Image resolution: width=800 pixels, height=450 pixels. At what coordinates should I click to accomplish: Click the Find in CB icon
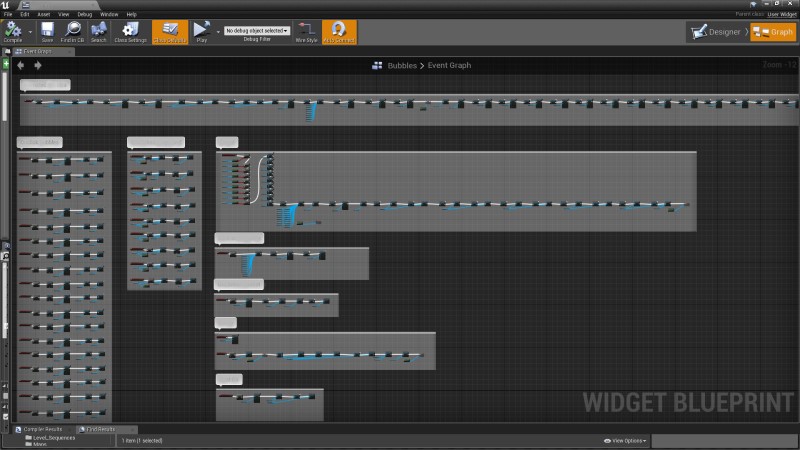pyautogui.click(x=73, y=31)
